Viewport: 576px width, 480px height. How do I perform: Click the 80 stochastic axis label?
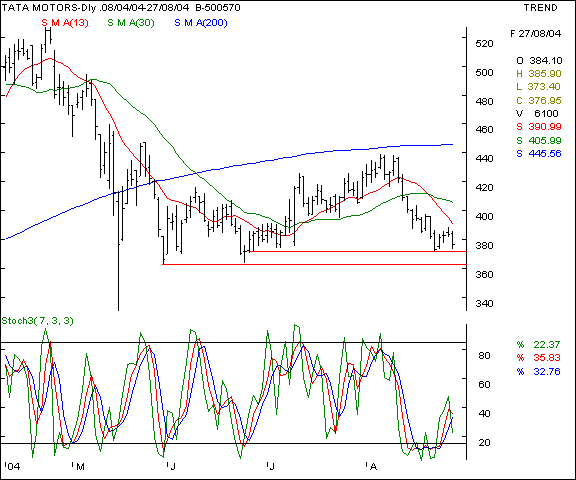click(484, 356)
